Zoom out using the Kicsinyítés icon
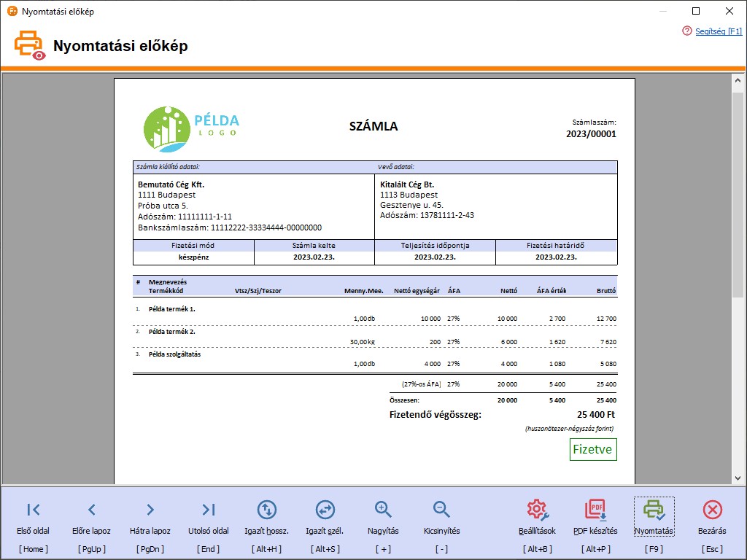 point(441,509)
